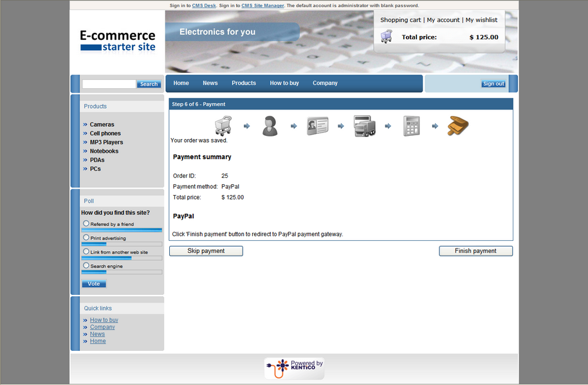The image size is (588, 385).
Task: Focus the site search text field
Action: click(109, 84)
